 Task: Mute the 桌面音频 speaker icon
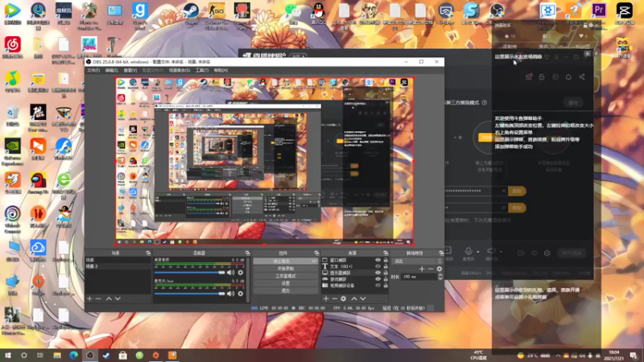point(231,273)
